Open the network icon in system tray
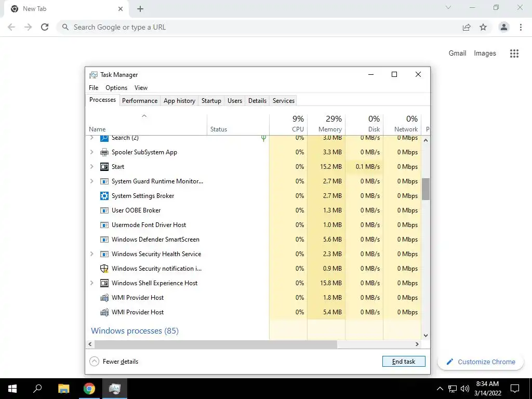This screenshot has height=399, width=532. [453, 389]
